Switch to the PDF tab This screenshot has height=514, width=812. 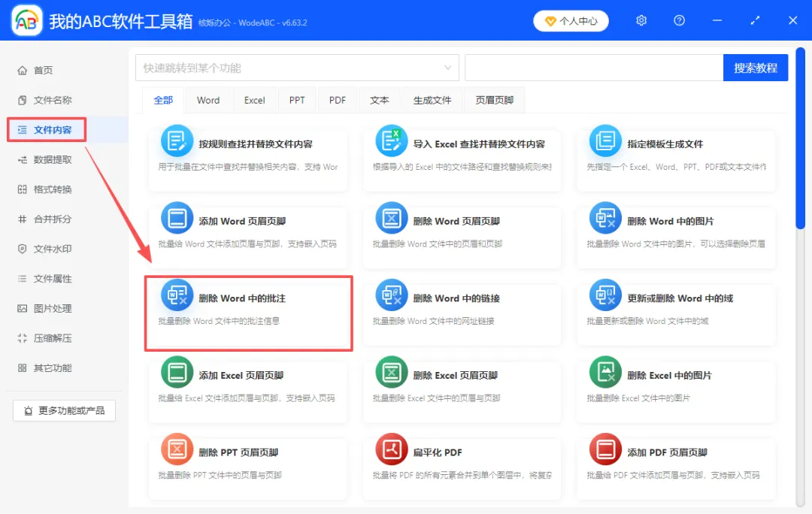337,100
